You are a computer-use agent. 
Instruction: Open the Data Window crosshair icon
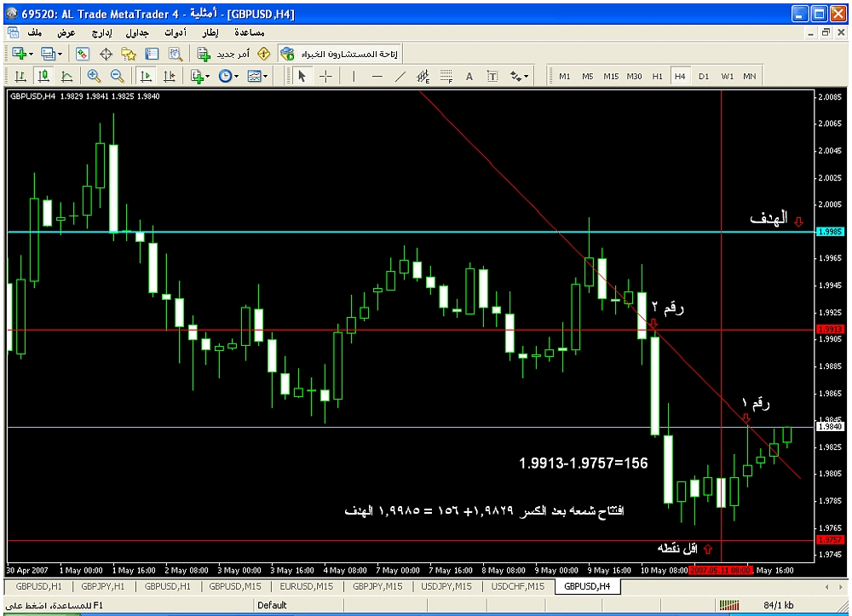click(106, 54)
